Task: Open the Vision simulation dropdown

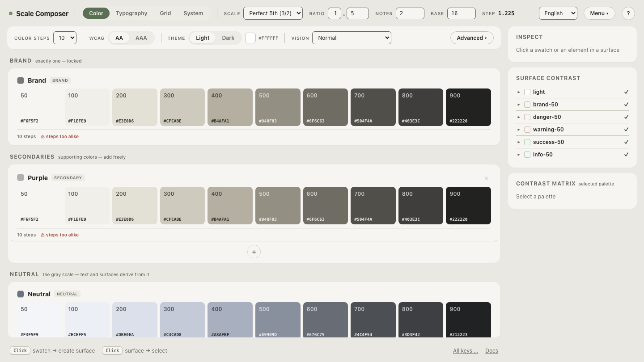Action: coord(352,38)
